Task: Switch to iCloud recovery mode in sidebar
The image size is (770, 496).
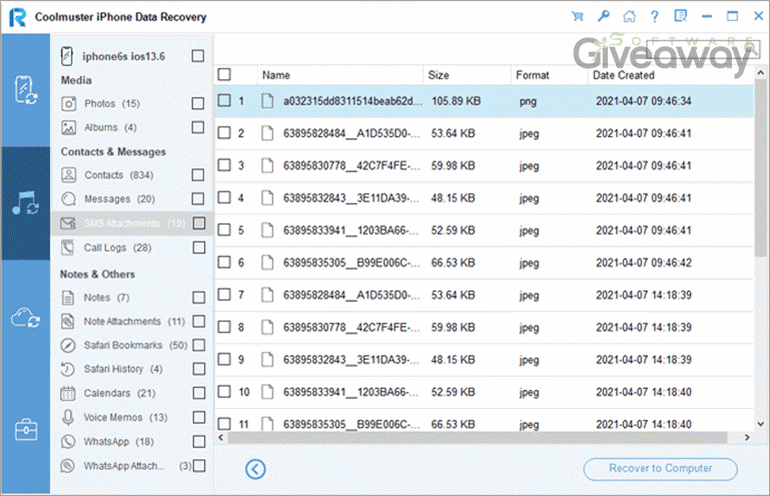Action: click(25, 317)
